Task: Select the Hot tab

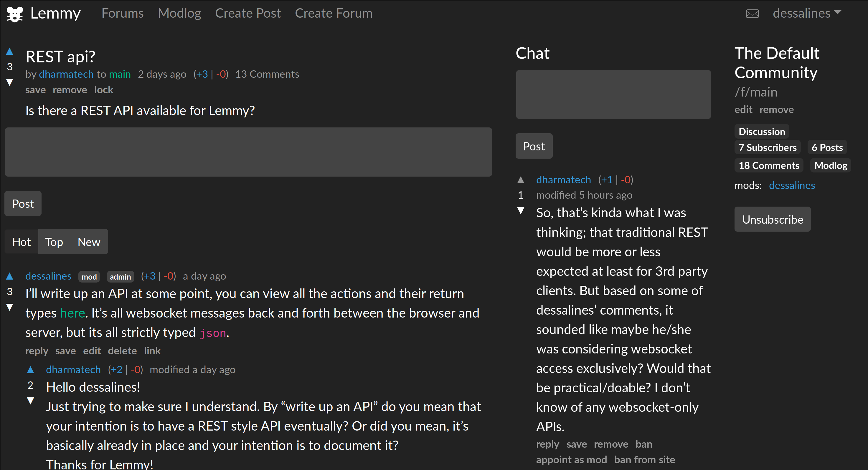Action: tap(22, 242)
